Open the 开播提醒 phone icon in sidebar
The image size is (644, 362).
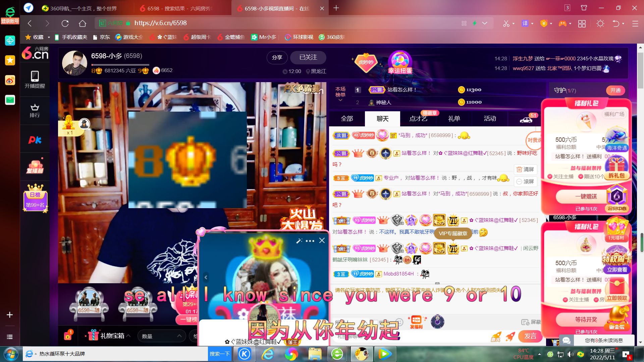(35, 79)
